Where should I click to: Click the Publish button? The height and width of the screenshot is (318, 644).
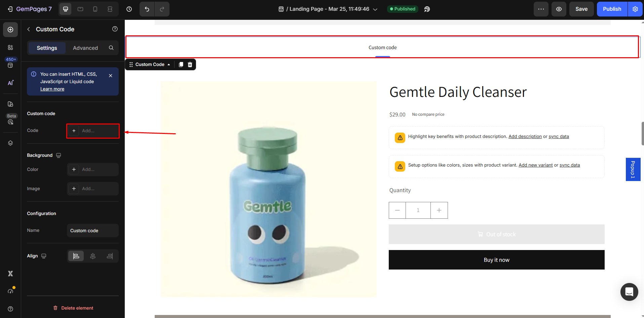612,9
